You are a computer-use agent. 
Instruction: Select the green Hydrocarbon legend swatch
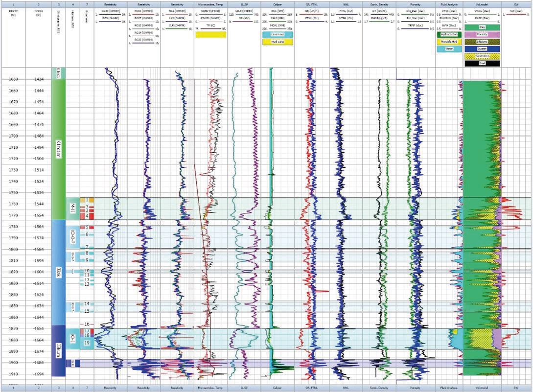[449, 35]
